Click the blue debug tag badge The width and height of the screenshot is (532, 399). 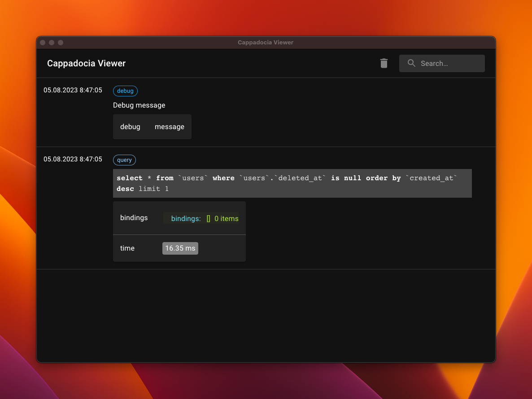tap(125, 91)
